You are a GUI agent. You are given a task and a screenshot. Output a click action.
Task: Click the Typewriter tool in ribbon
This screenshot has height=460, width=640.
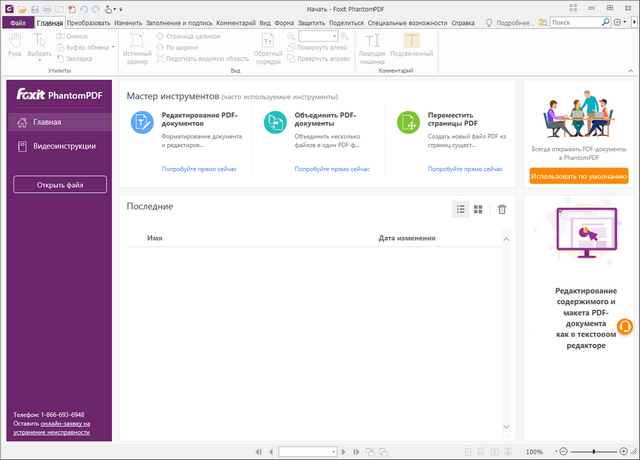[372, 47]
